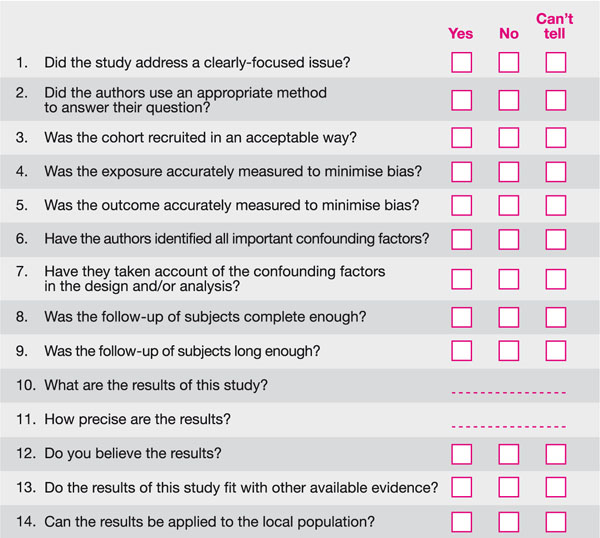Click the Can't tell column header
This screenshot has height=538, width=600.
pyautogui.click(x=556, y=26)
